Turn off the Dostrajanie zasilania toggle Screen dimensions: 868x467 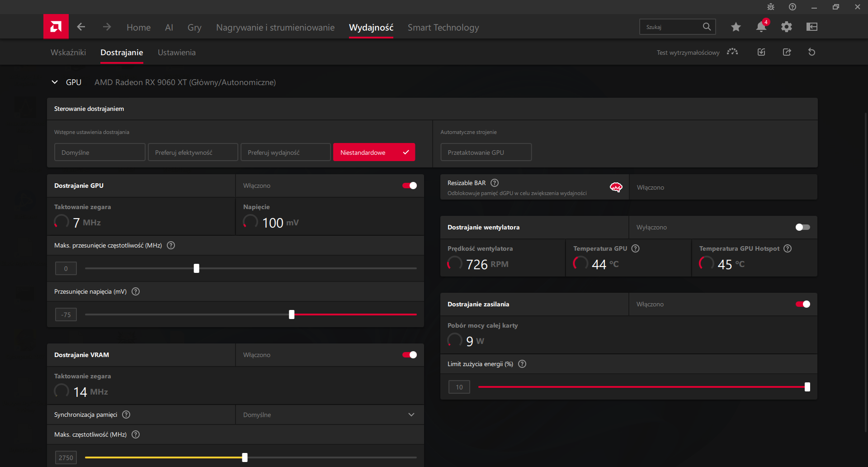click(802, 304)
